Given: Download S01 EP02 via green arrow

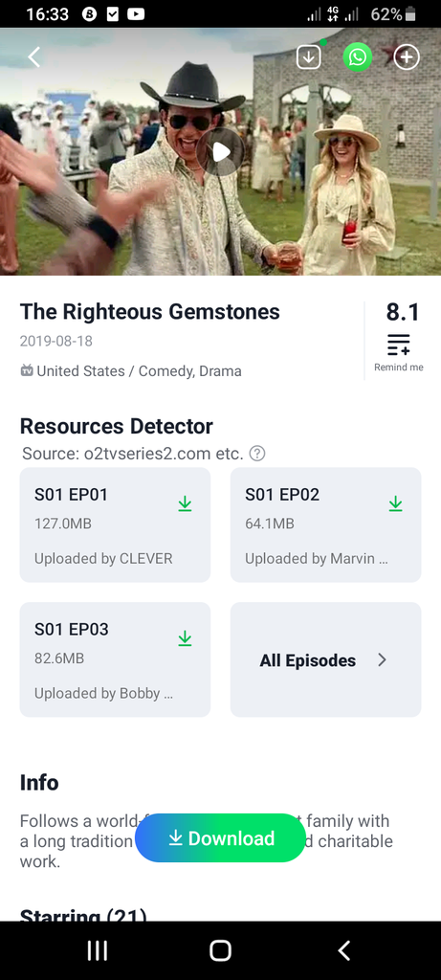Looking at the screenshot, I should tap(395, 503).
